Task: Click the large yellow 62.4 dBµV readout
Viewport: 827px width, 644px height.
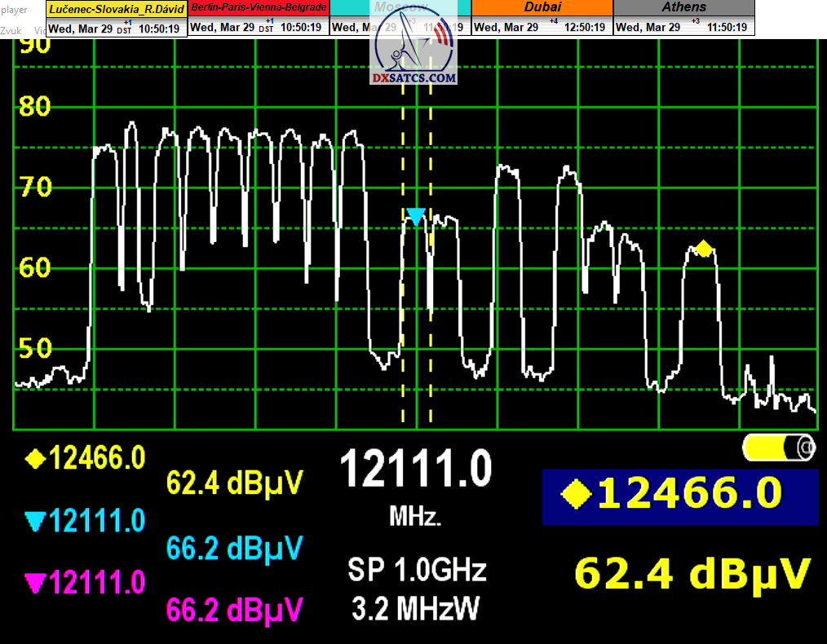Action: tap(693, 572)
